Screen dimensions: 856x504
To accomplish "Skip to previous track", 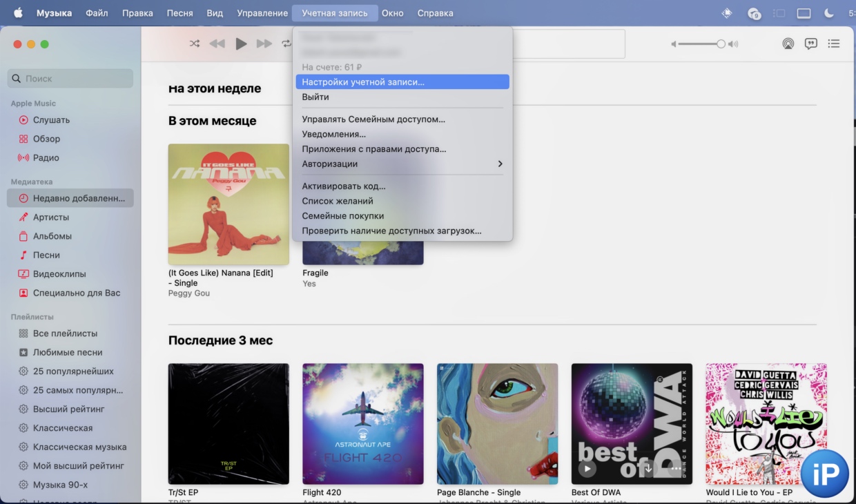I will (217, 43).
